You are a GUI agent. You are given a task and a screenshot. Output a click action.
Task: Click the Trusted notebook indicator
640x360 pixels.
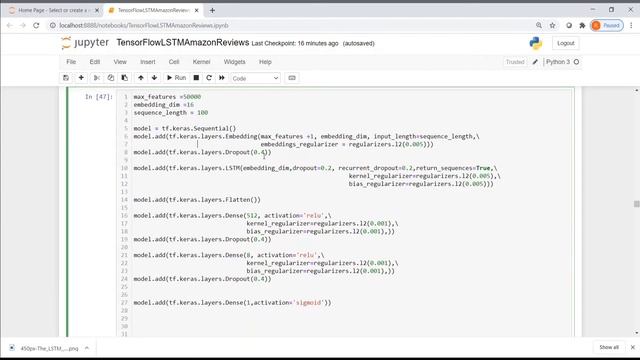[x=515, y=62]
